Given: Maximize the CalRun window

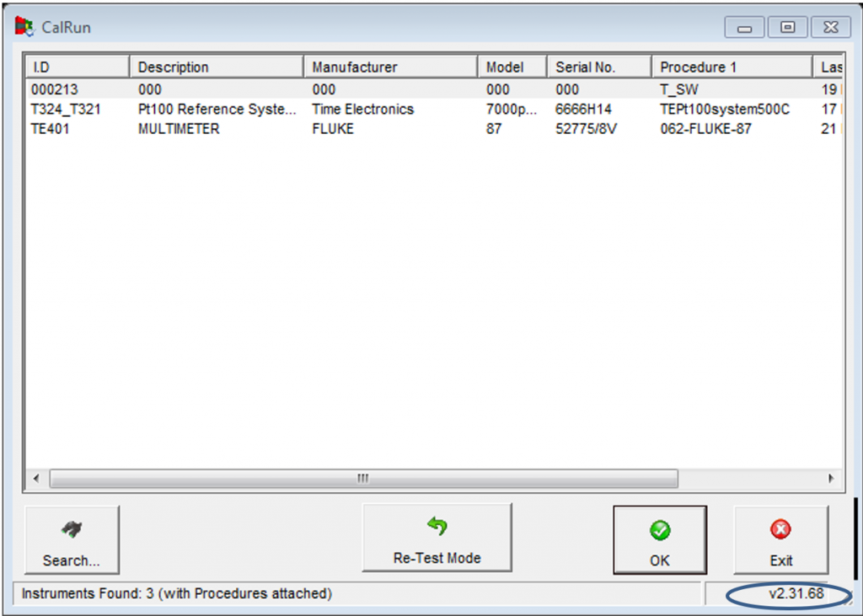Looking at the screenshot, I should pos(787,28).
